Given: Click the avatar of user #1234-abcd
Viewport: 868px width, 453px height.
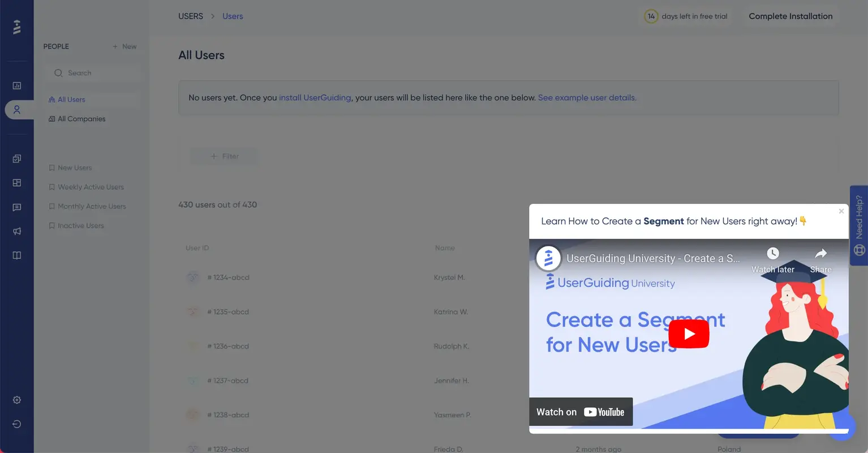Looking at the screenshot, I should coord(193,277).
